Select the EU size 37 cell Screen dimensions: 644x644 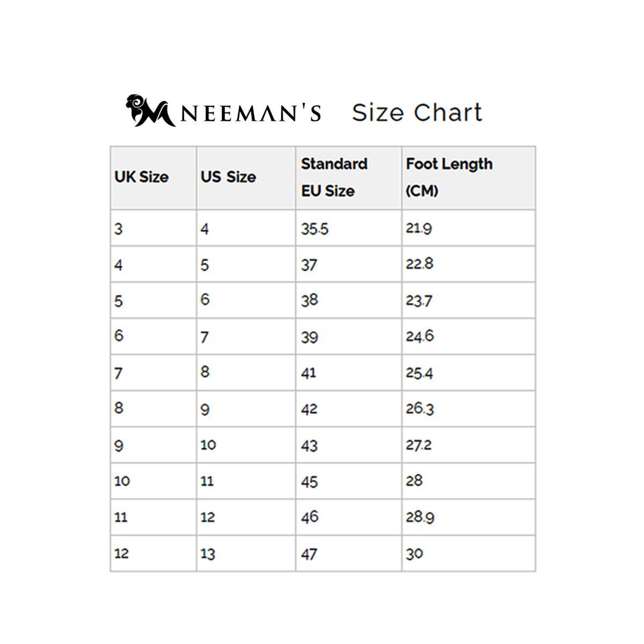pos(309,265)
